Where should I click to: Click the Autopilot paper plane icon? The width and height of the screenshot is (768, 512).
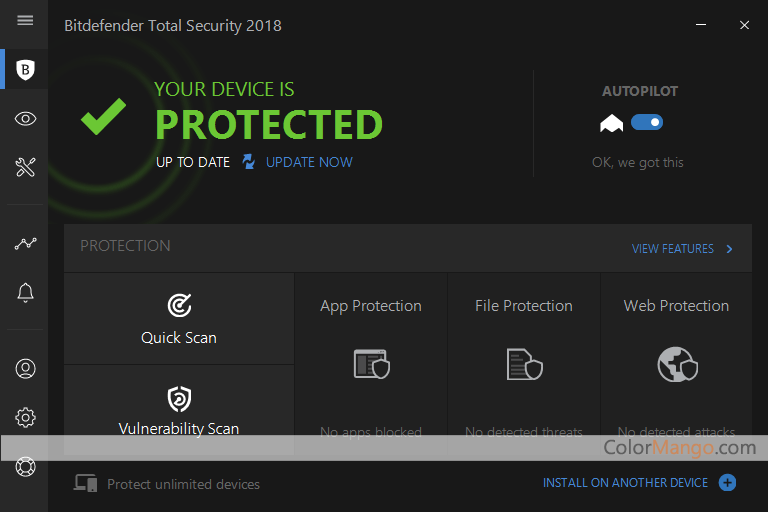pyautogui.click(x=611, y=123)
